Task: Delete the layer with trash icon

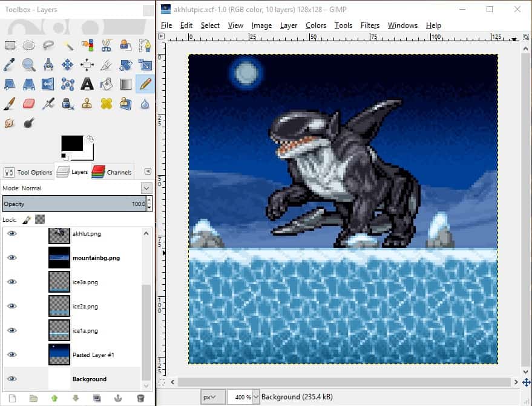Action: (140, 398)
